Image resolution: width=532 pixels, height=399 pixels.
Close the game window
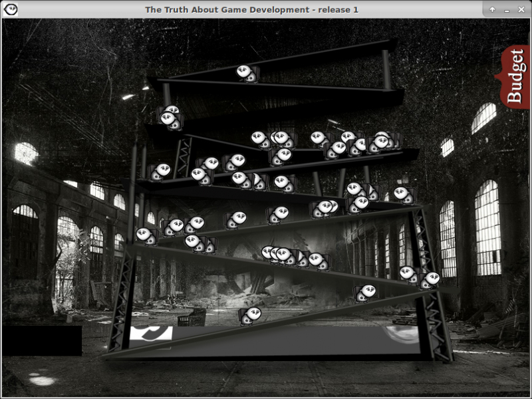pyautogui.click(x=523, y=9)
